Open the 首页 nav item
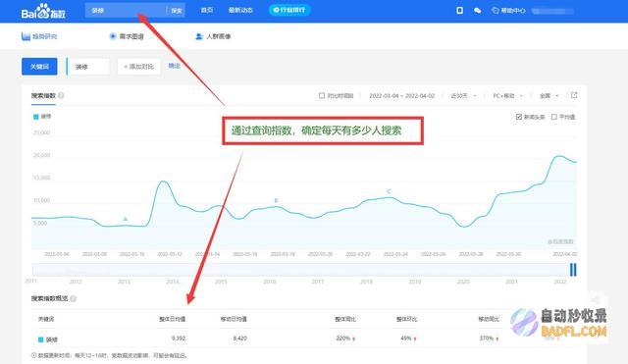 (x=207, y=10)
